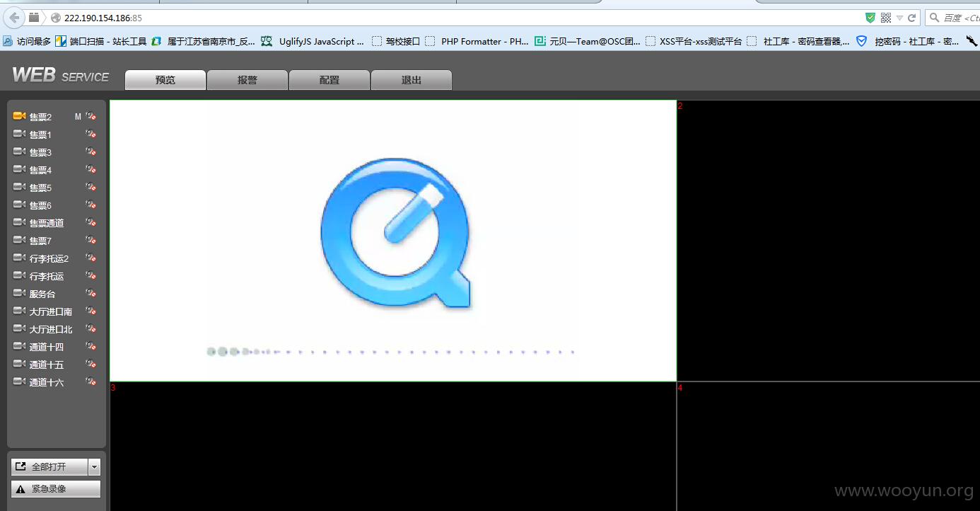The width and height of the screenshot is (980, 511).
Task: Open the 大厅进口北 camera icon
Action: pyautogui.click(x=19, y=328)
